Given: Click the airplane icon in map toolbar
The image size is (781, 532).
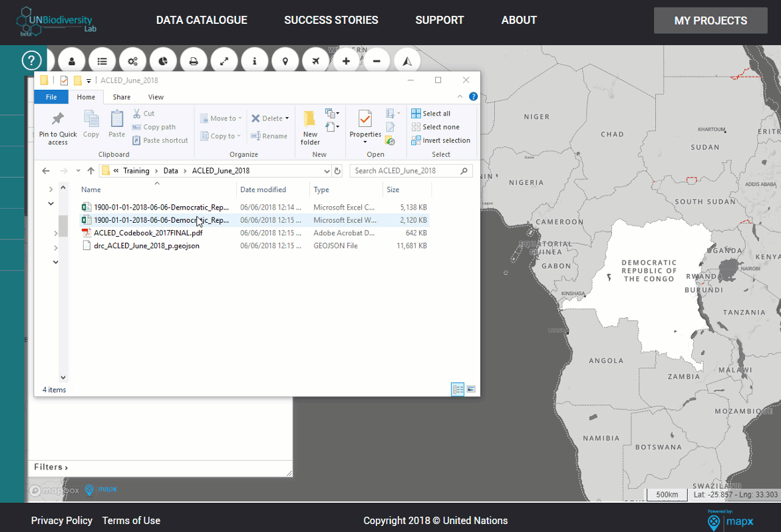Looking at the screenshot, I should pos(316,61).
